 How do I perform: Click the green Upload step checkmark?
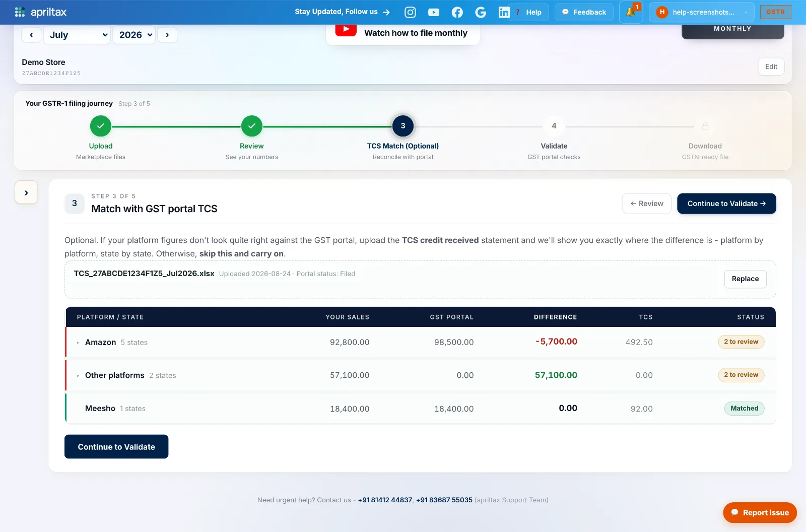pyautogui.click(x=101, y=126)
